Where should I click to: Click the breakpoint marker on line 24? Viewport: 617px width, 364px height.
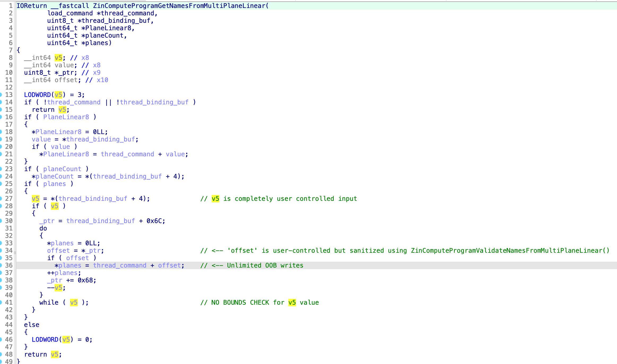pyautogui.click(x=1, y=176)
